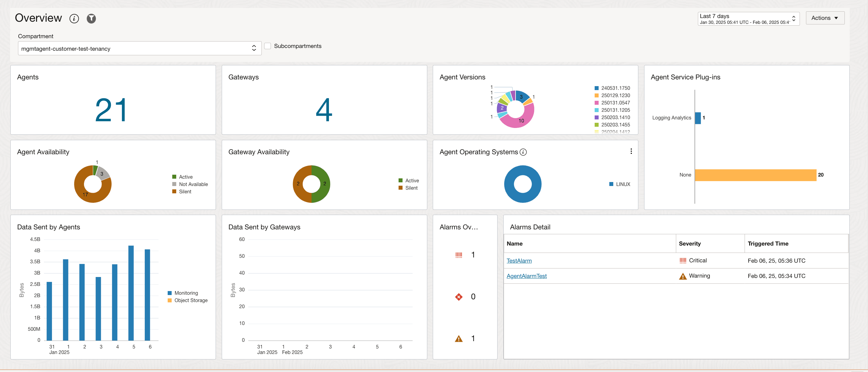
Task: Click the critical icon beside TestAlarm severity
Action: click(x=682, y=261)
